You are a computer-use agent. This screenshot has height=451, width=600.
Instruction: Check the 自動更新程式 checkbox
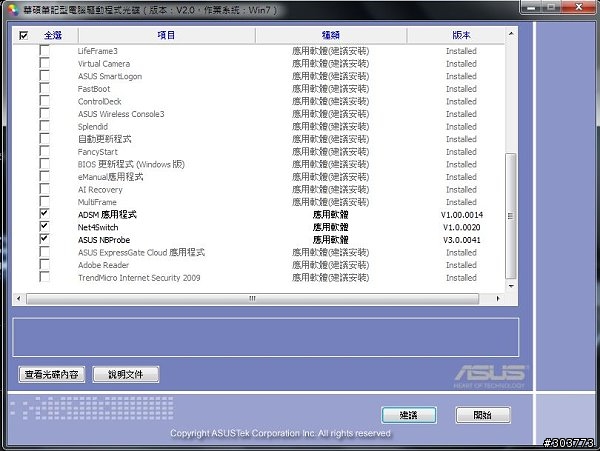[44, 139]
